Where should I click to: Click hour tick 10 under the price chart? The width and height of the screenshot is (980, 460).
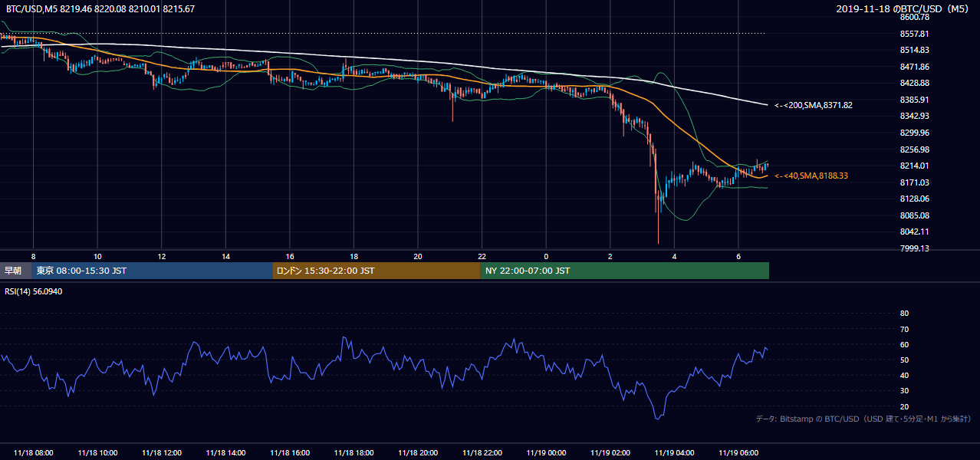(97, 256)
